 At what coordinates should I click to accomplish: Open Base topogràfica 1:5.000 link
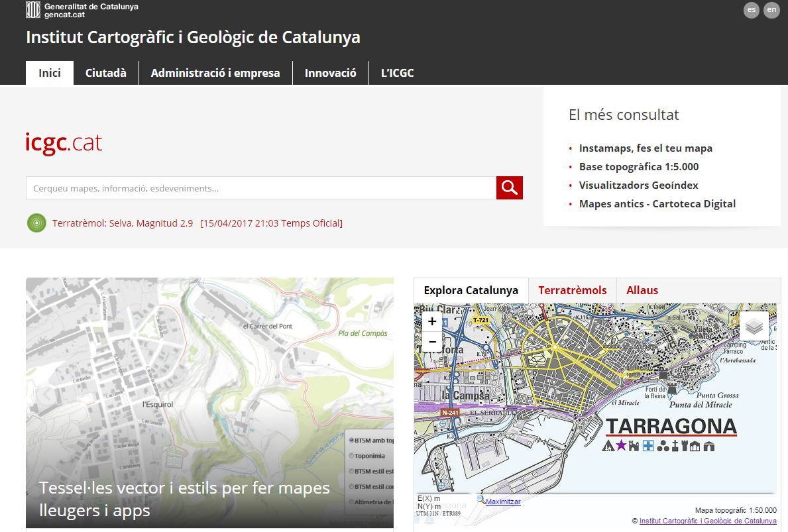pos(639,167)
